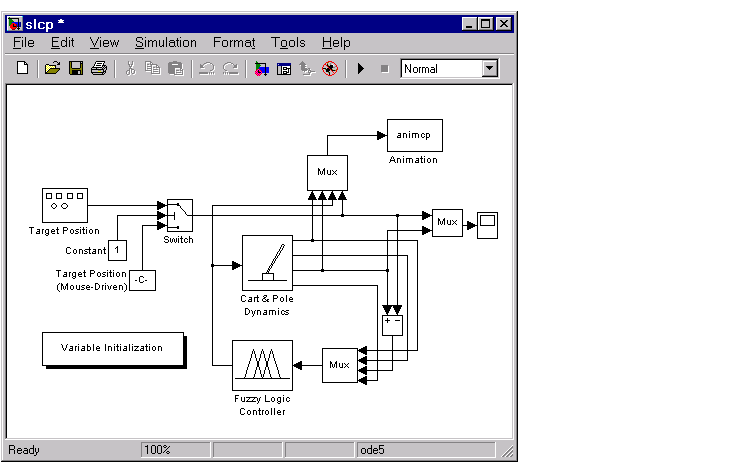Start simulation with the play button

(361, 69)
